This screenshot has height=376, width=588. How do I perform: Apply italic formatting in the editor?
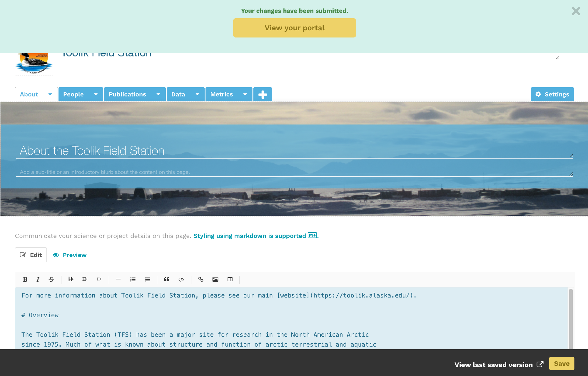(38, 279)
